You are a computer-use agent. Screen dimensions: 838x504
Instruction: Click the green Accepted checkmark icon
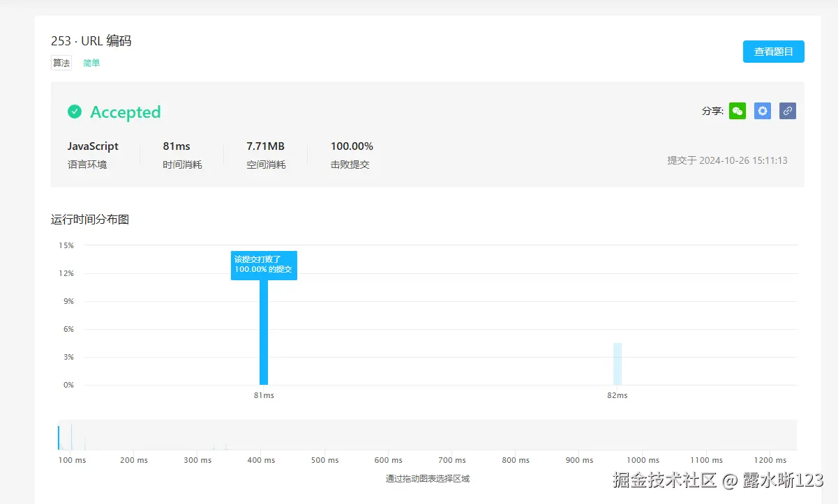tap(75, 112)
